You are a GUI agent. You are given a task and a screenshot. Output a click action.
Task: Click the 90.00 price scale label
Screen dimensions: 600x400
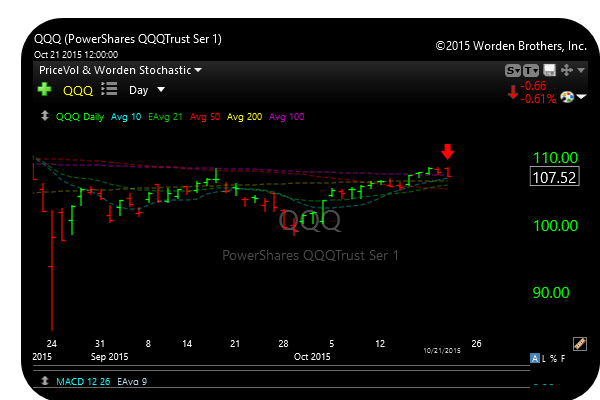coord(551,293)
